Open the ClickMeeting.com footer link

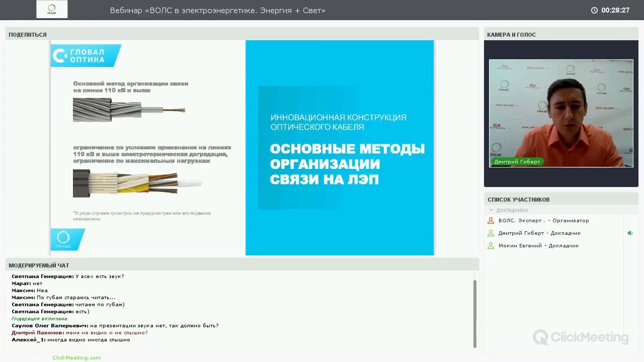click(76, 357)
